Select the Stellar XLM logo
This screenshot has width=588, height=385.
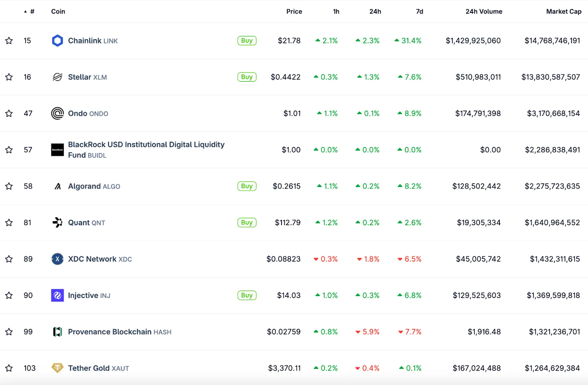tap(57, 77)
